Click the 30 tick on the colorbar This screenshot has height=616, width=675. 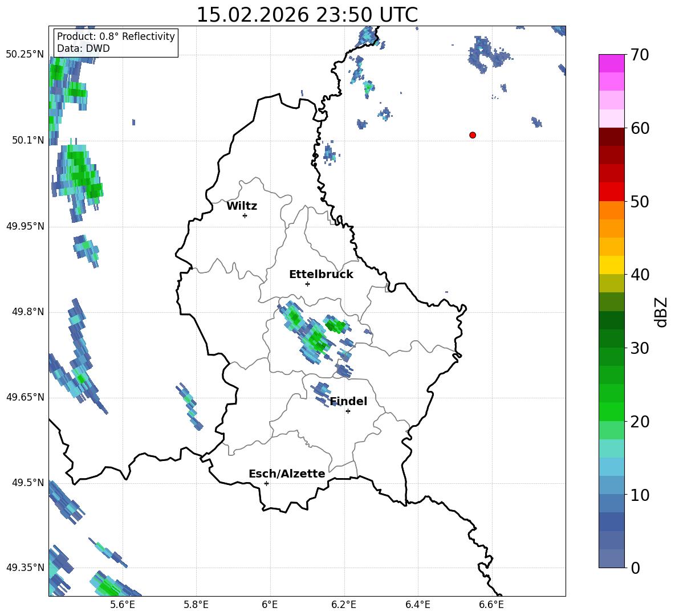tap(639, 348)
